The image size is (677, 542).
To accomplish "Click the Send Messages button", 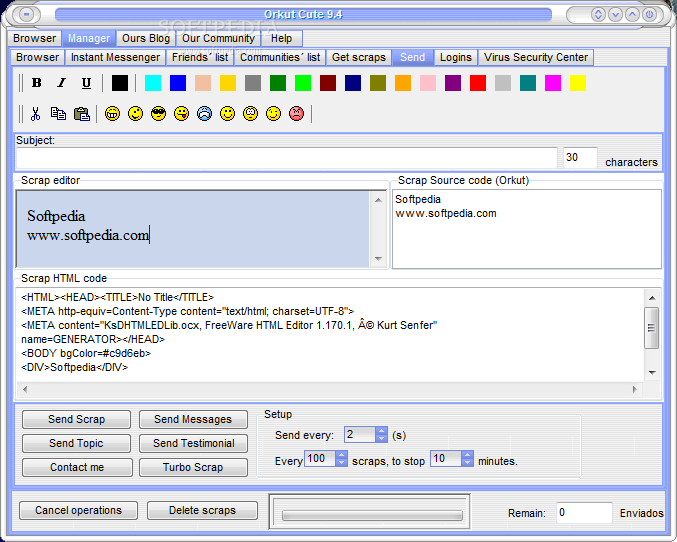I will [x=193, y=419].
